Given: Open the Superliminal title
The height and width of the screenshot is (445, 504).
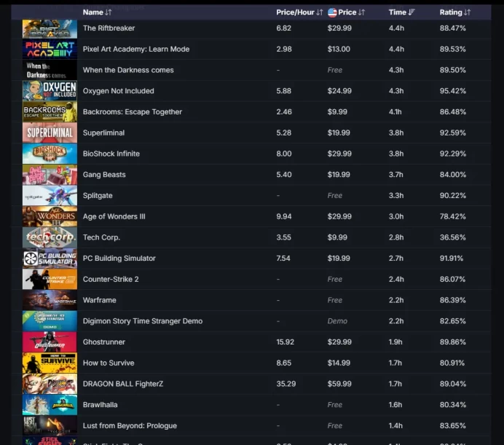Looking at the screenshot, I should (x=103, y=133).
